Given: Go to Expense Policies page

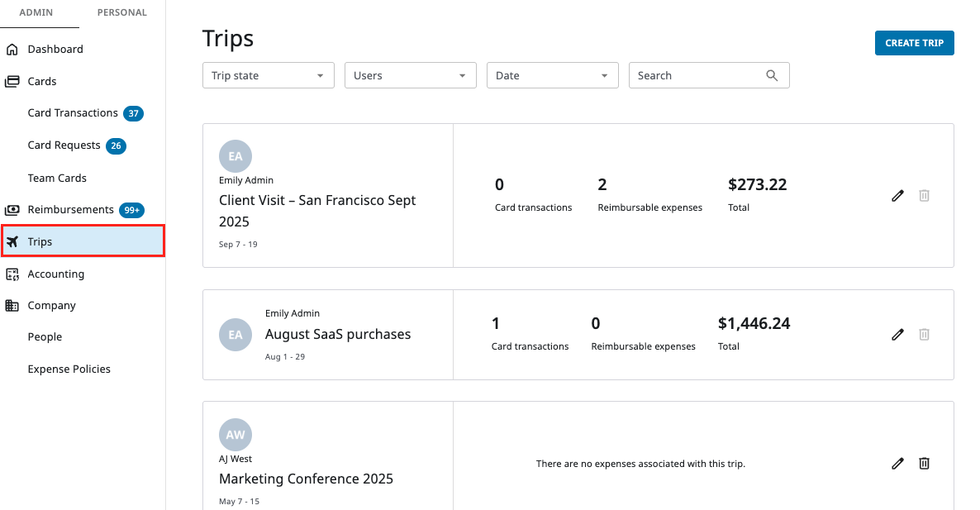Looking at the screenshot, I should pos(69,369).
